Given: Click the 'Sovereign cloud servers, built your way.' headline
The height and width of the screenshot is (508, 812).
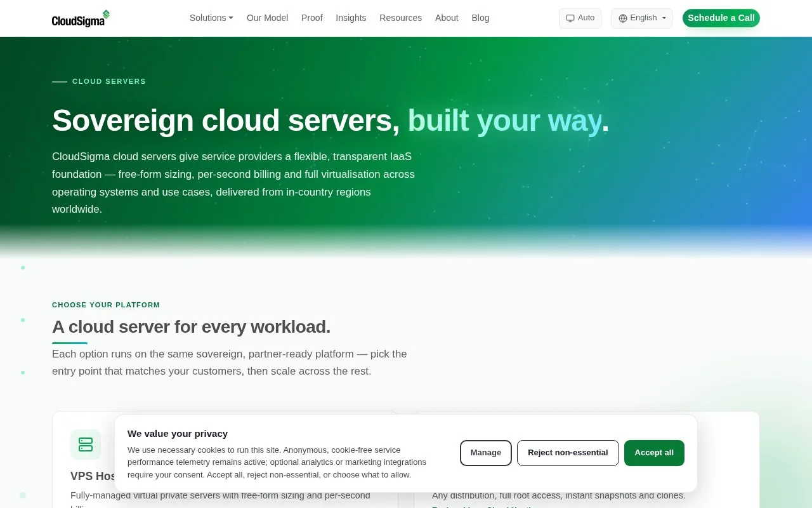Looking at the screenshot, I should click(x=331, y=120).
